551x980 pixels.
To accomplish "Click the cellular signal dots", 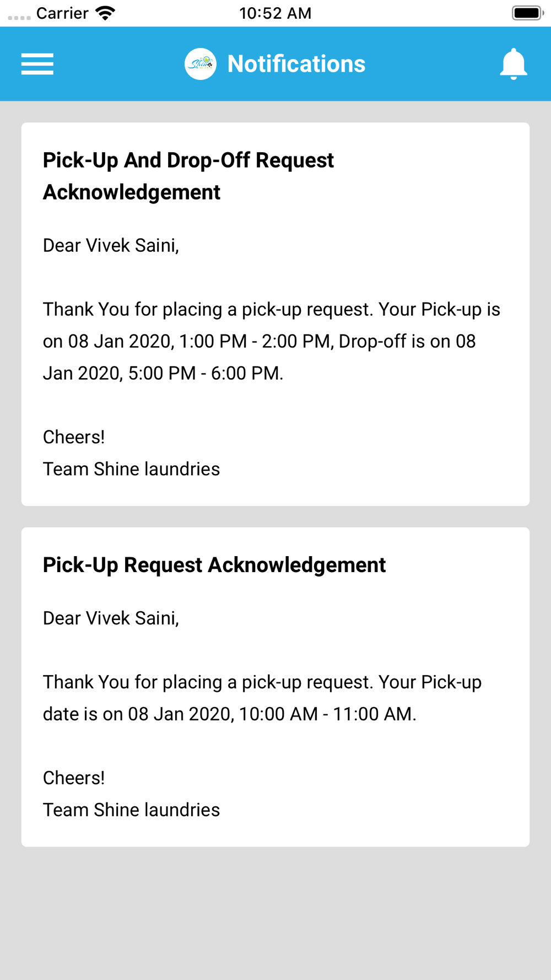I will coord(19,17).
